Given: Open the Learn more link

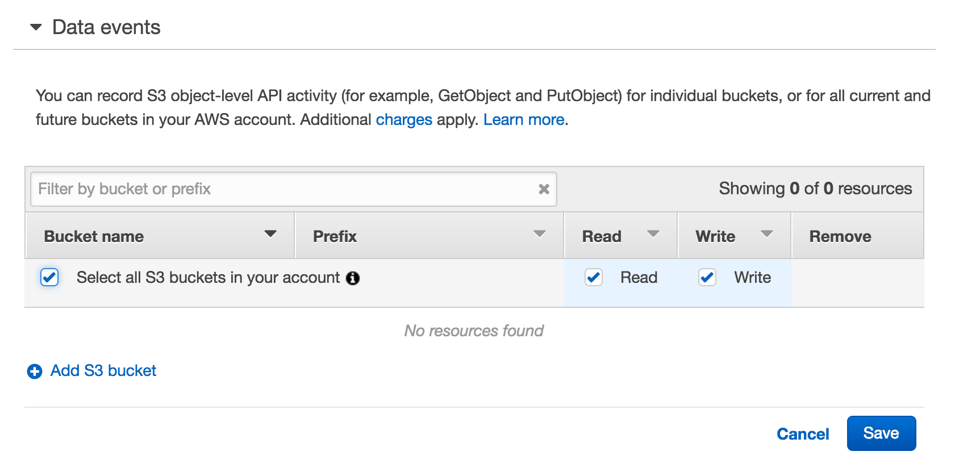Looking at the screenshot, I should coord(523,120).
